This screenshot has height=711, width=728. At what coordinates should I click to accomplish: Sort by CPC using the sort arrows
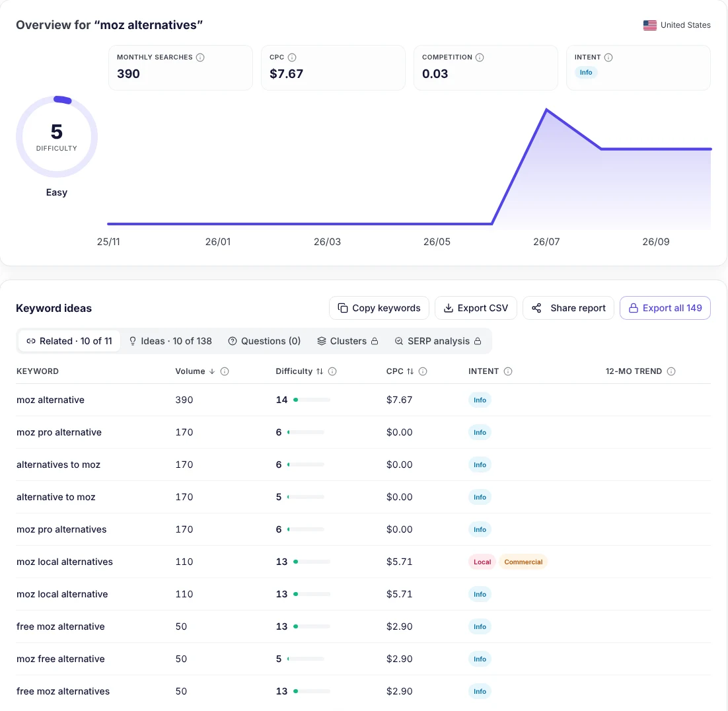tap(410, 371)
